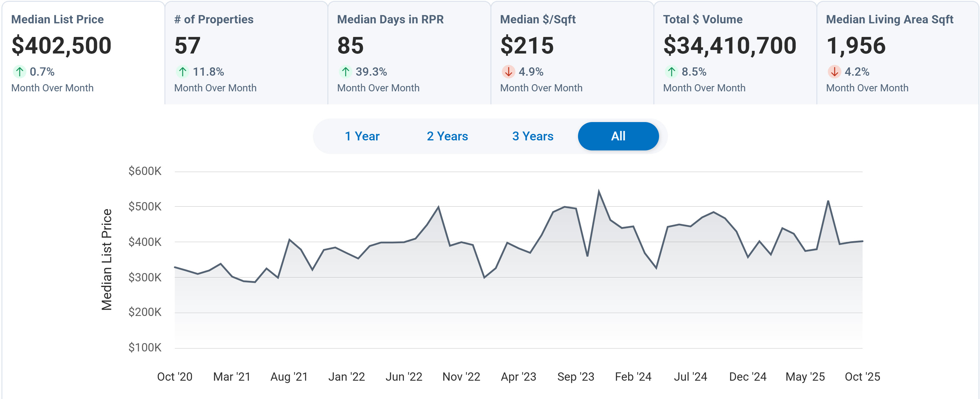Click green arrow icon next to 39.3%
The image size is (980, 399).
345,72
